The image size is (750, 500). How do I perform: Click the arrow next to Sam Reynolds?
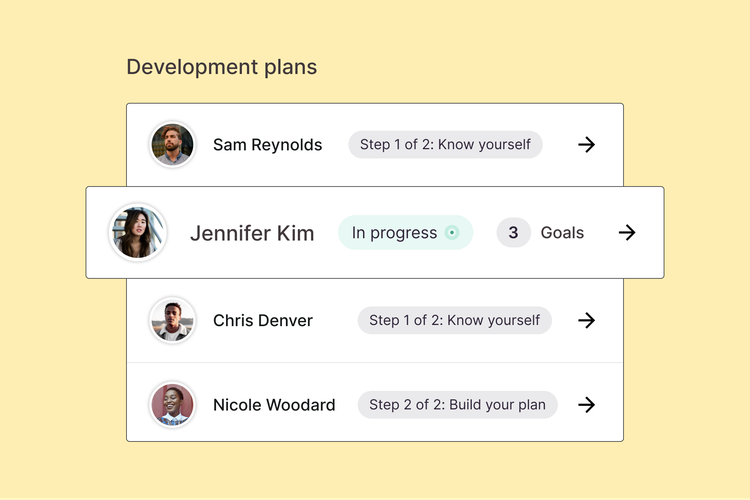point(587,145)
